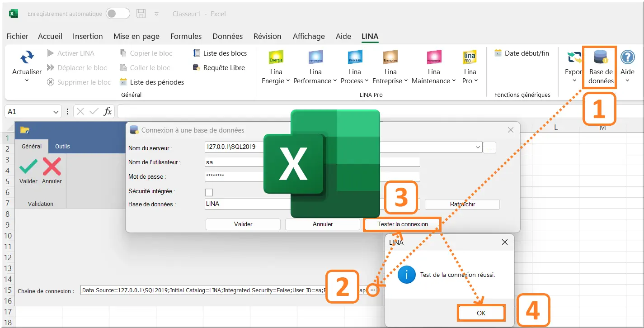This screenshot has width=644, height=328.
Task: Click the Nom de l'utilisateur field
Action: pos(312,162)
